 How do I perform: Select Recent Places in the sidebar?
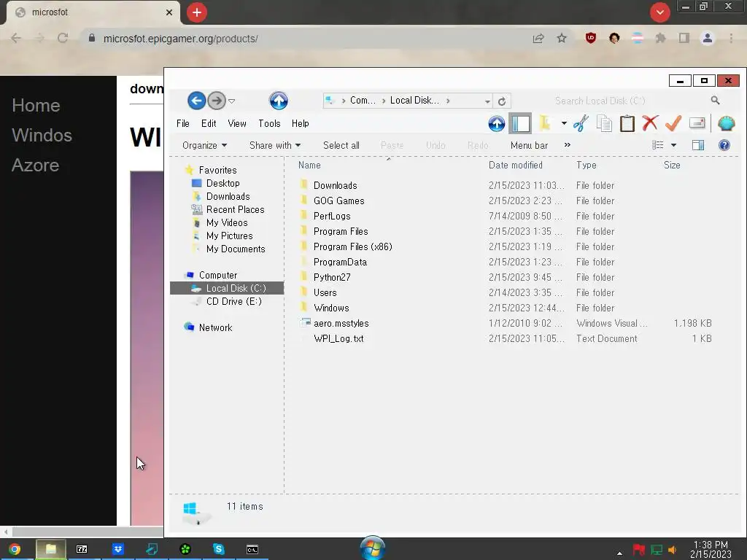pyautogui.click(x=236, y=209)
